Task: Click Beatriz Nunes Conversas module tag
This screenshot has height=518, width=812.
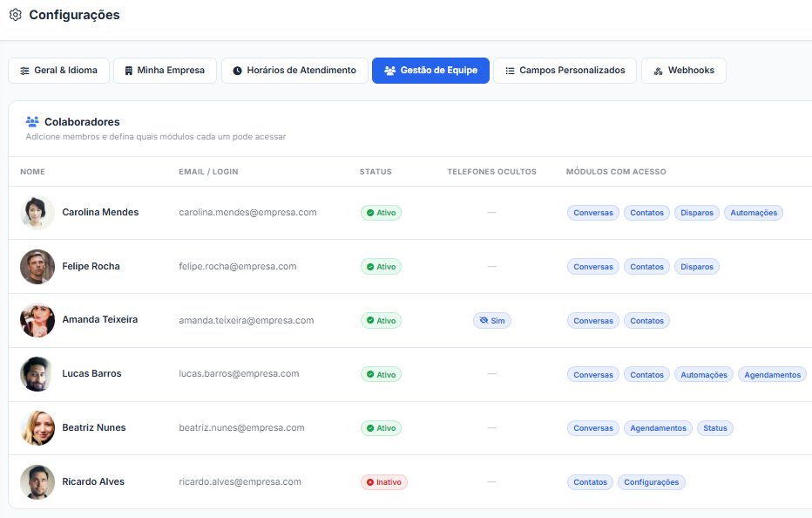Action: click(x=593, y=428)
